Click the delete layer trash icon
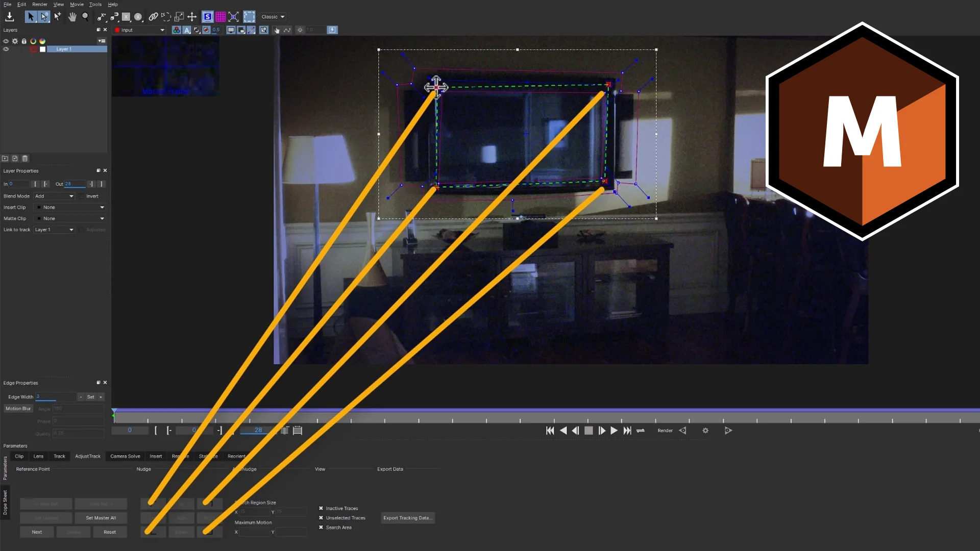The width and height of the screenshot is (980, 551). tap(25, 159)
